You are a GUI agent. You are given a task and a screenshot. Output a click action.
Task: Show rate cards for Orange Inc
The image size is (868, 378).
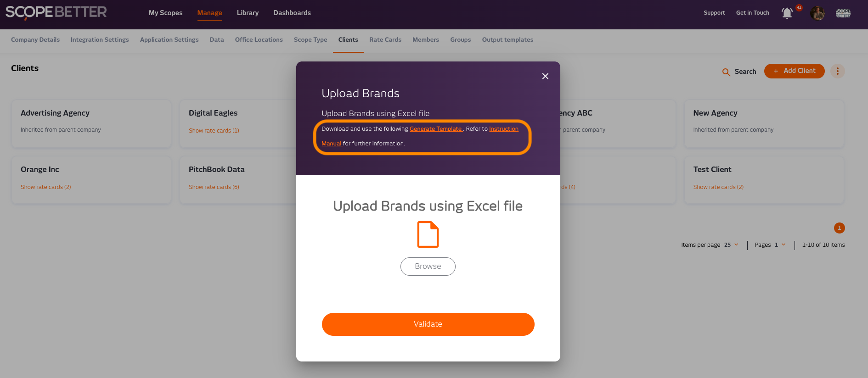tap(45, 187)
